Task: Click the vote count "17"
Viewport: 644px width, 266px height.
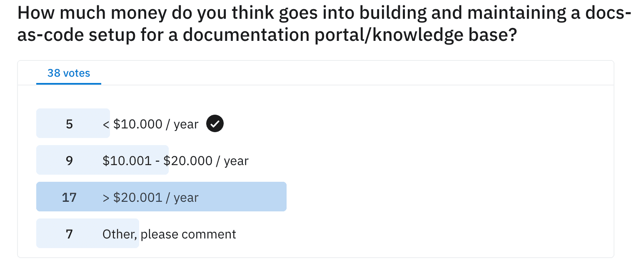Action: pyautogui.click(x=69, y=197)
